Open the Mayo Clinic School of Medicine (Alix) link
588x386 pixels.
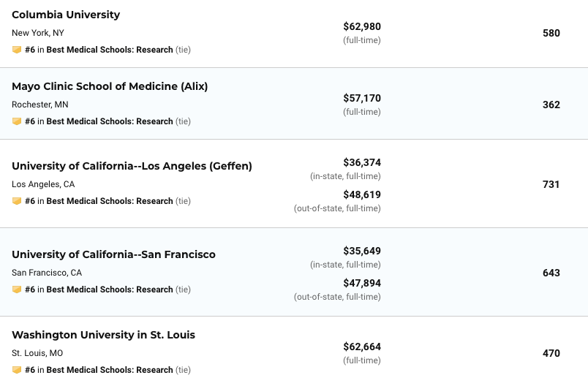pyautogui.click(x=110, y=86)
